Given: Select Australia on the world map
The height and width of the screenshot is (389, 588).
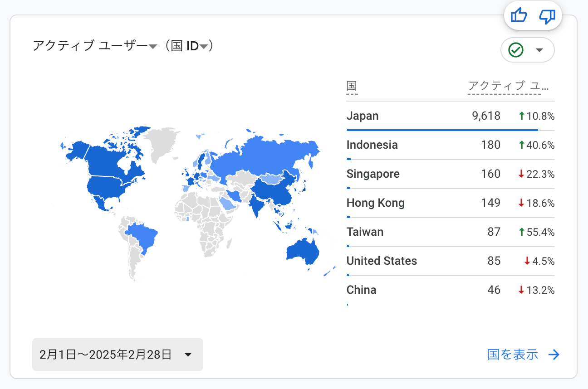Looking at the screenshot, I should 302,249.
